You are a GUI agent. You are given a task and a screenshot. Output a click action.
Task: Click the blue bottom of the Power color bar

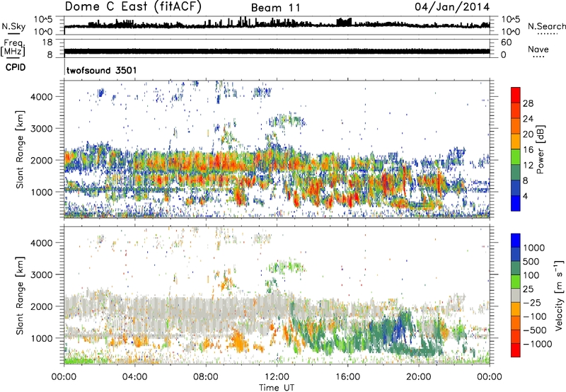pyautogui.click(x=516, y=203)
